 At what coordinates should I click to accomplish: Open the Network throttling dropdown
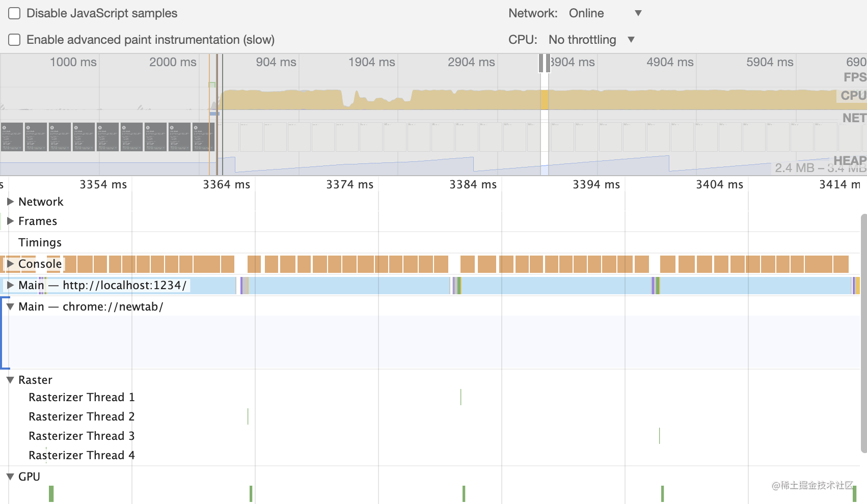605,13
